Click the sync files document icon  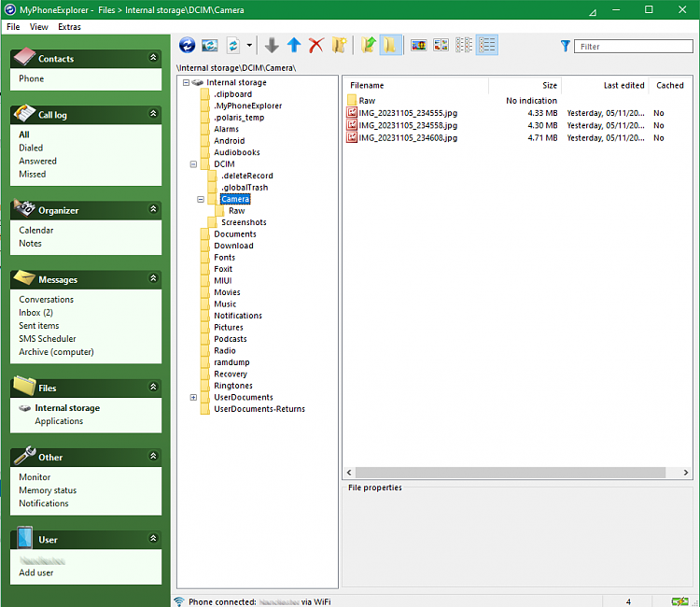[x=233, y=45]
